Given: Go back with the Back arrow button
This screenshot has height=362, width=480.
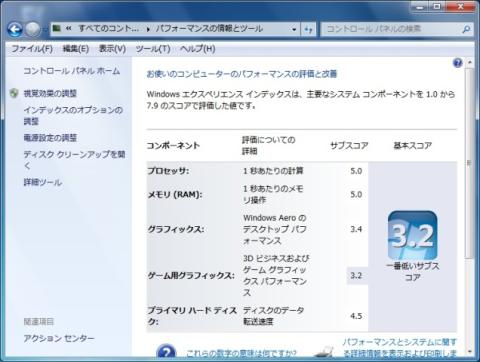Looking at the screenshot, I should click(x=15, y=29).
